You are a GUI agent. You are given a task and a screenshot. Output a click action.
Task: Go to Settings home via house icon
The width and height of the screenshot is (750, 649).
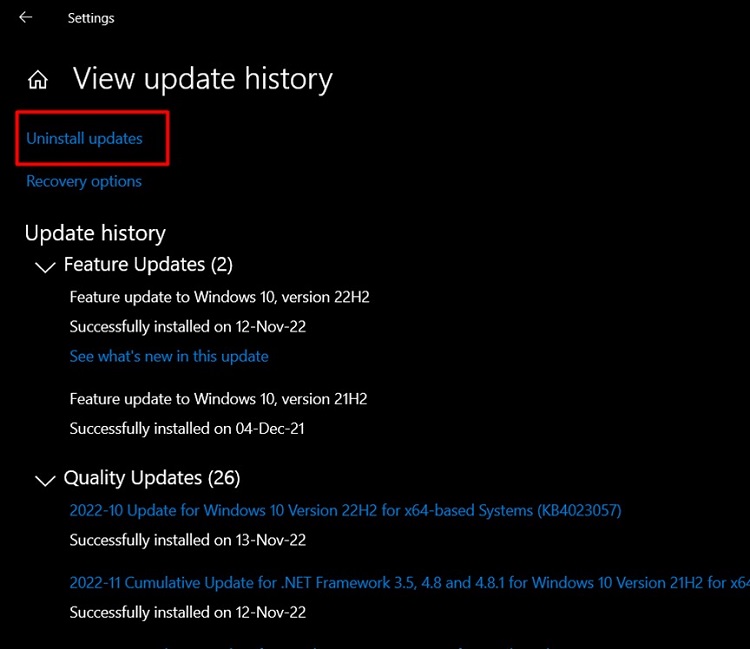(38, 80)
